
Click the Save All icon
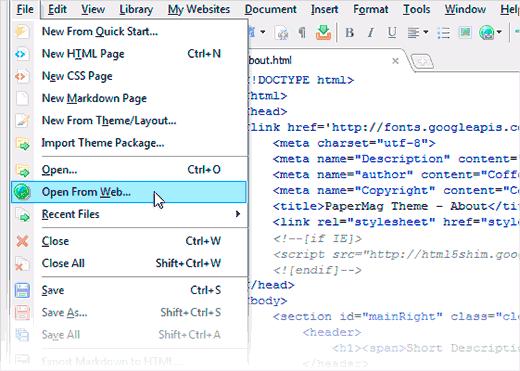pyautogui.click(x=22, y=335)
